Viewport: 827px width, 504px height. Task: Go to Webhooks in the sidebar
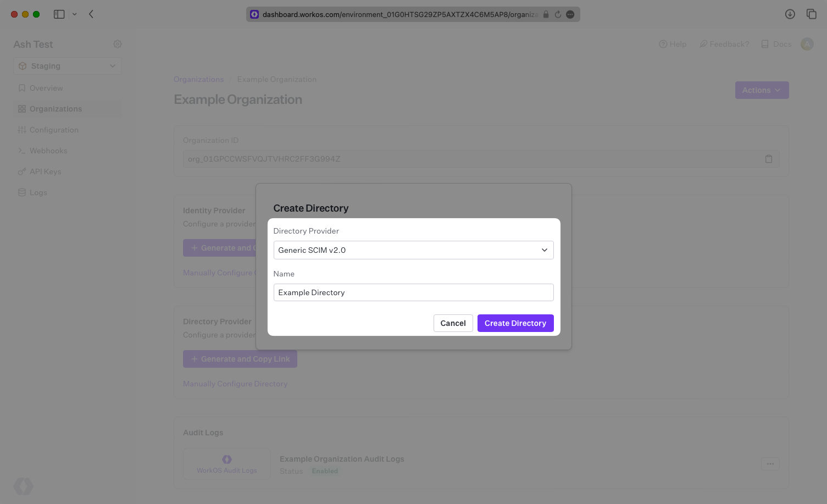click(x=48, y=151)
